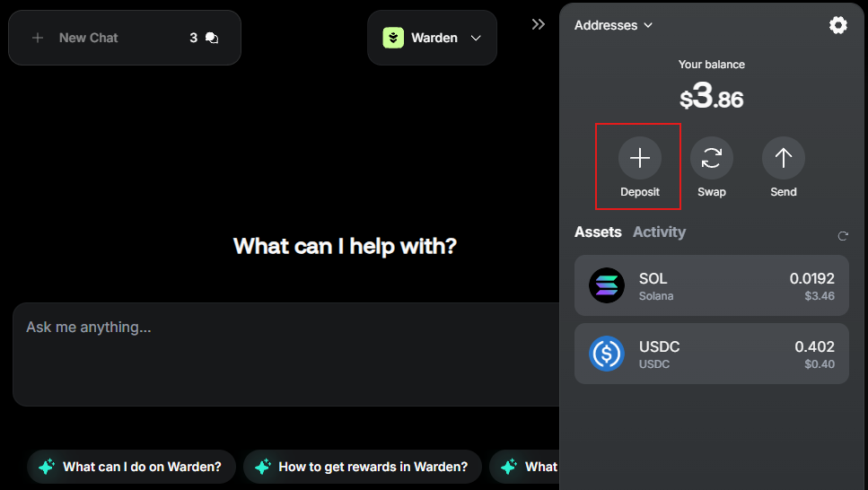Click the Deposit plus icon
Viewport: 868px width, 490px height.
[640, 158]
